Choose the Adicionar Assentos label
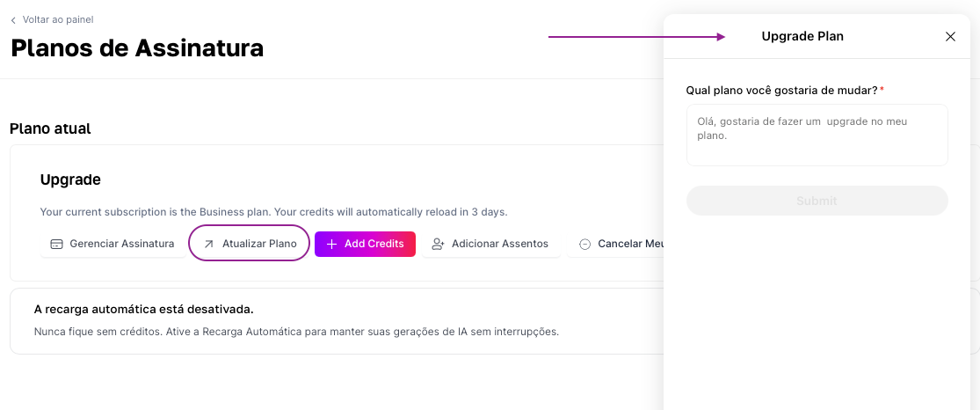Viewport: 980px width, 410px height. (x=499, y=244)
